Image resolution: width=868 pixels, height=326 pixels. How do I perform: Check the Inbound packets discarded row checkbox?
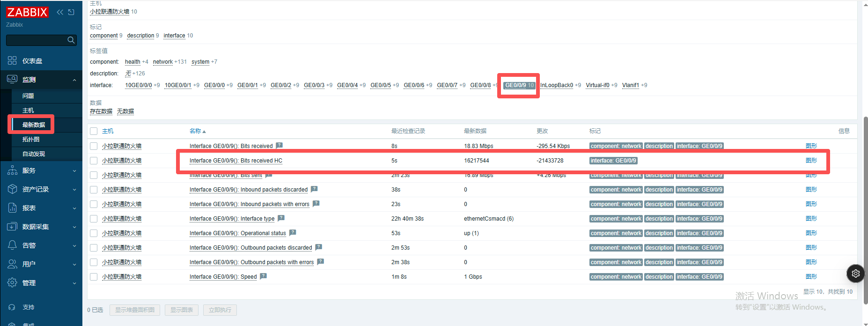tap(94, 190)
